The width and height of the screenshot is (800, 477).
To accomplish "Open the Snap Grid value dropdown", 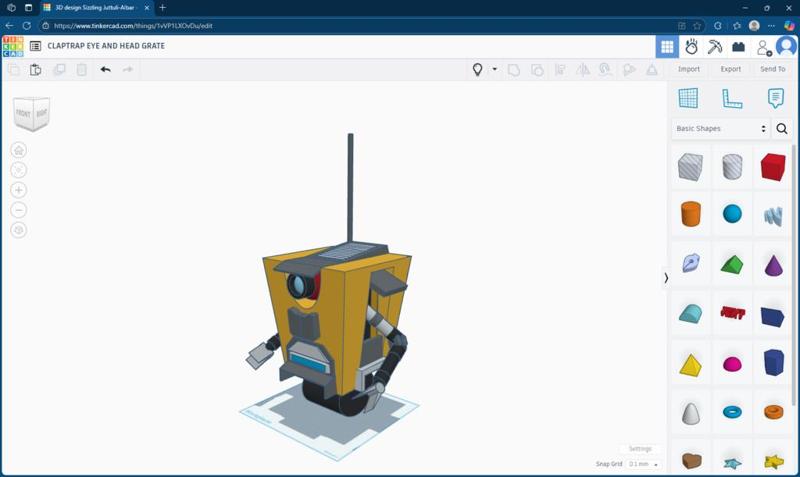I will tap(643, 464).
